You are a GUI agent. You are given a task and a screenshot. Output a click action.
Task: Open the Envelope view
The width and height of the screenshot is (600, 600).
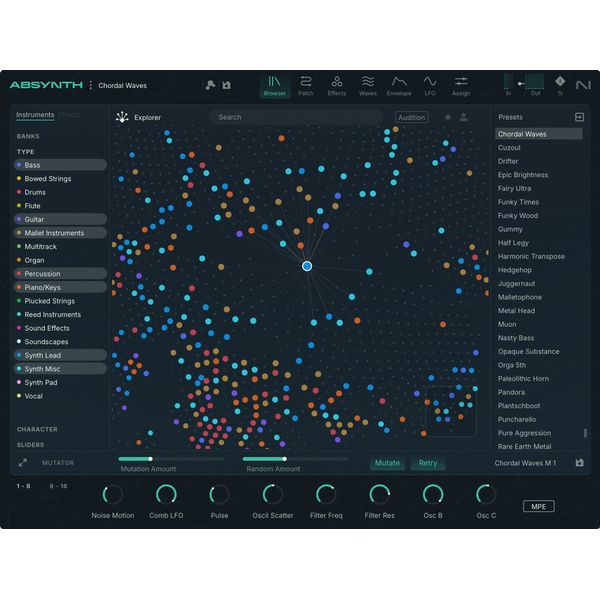point(399,86)
